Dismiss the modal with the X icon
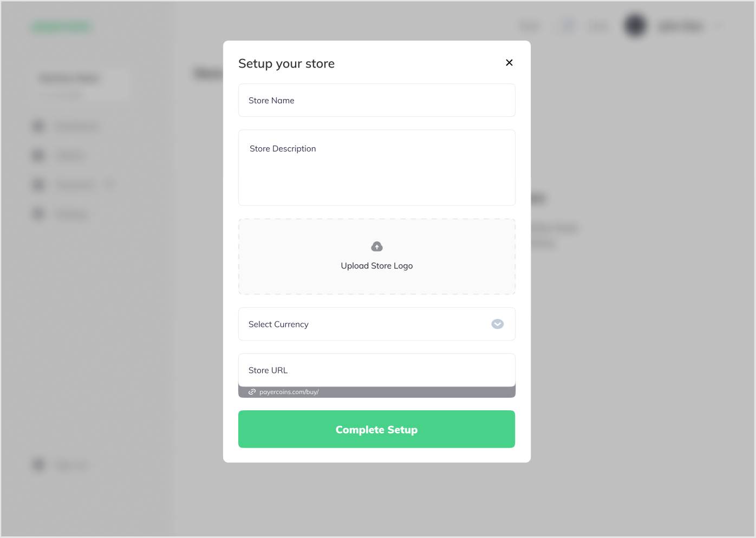Image resolution: width=756 pixels, height=538 pixels. click(509, 62)
